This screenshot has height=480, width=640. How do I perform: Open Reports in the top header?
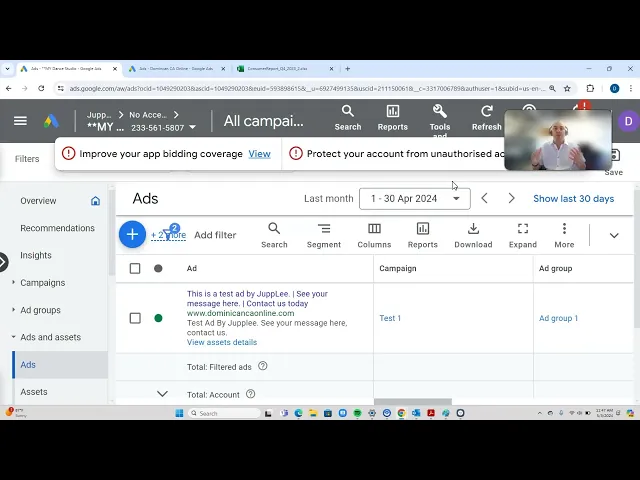click(x=392, y=118)
